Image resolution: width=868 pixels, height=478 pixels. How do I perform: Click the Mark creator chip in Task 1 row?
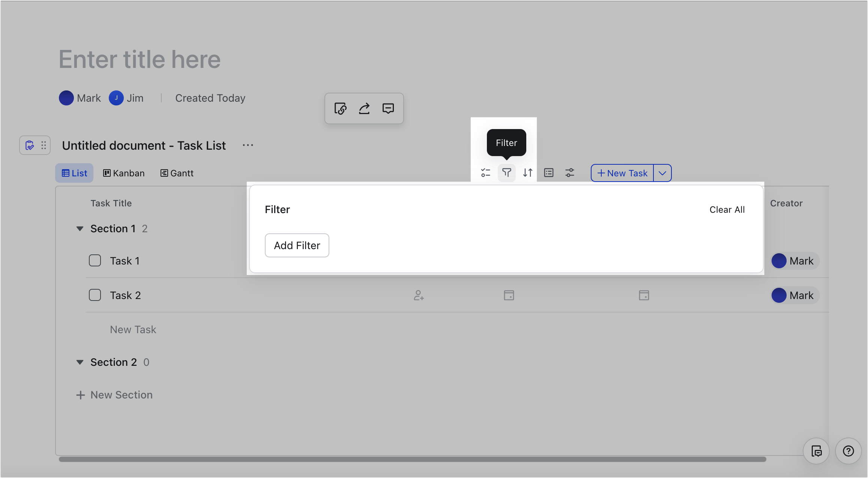(x=795, y=261)
